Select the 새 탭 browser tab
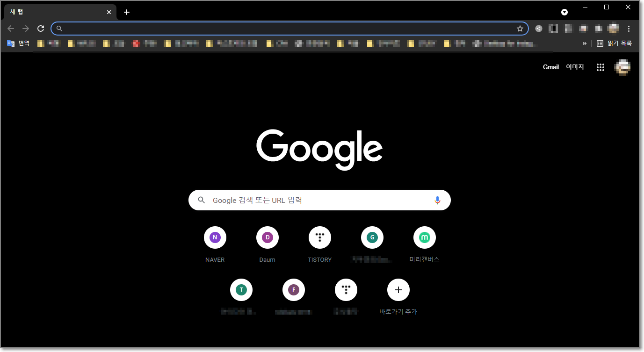Image resolution: width=644 pixels, height=352 pixels. (59, 12)
